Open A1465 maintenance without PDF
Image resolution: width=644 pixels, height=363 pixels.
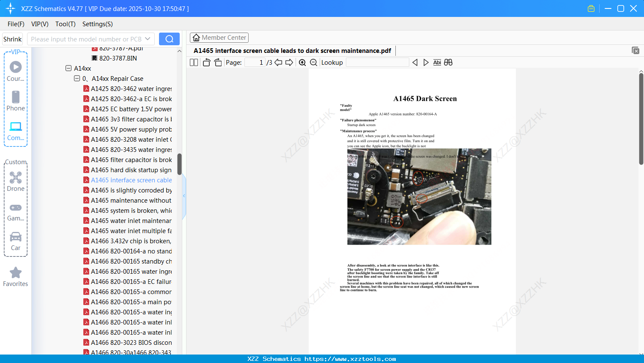click(128, 201)
